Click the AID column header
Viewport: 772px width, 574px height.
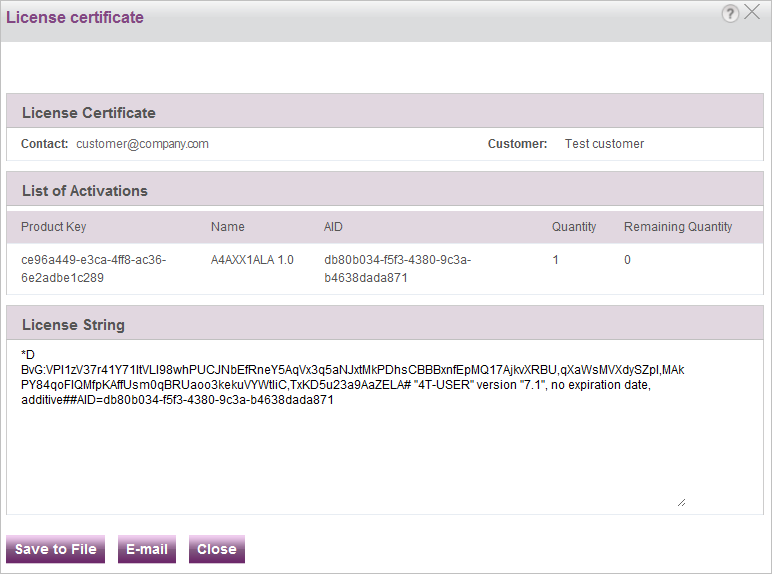pyautogui.click(x=333, y=227)
